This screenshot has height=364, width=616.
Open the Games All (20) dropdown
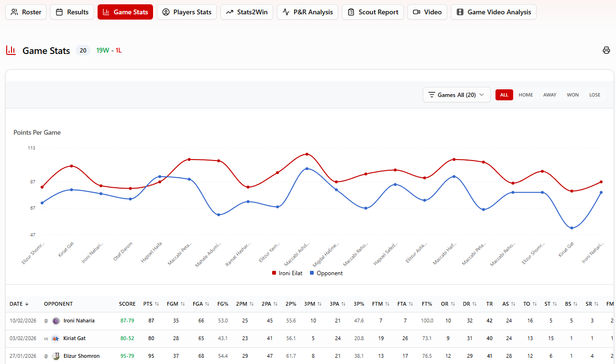[456, 95]
